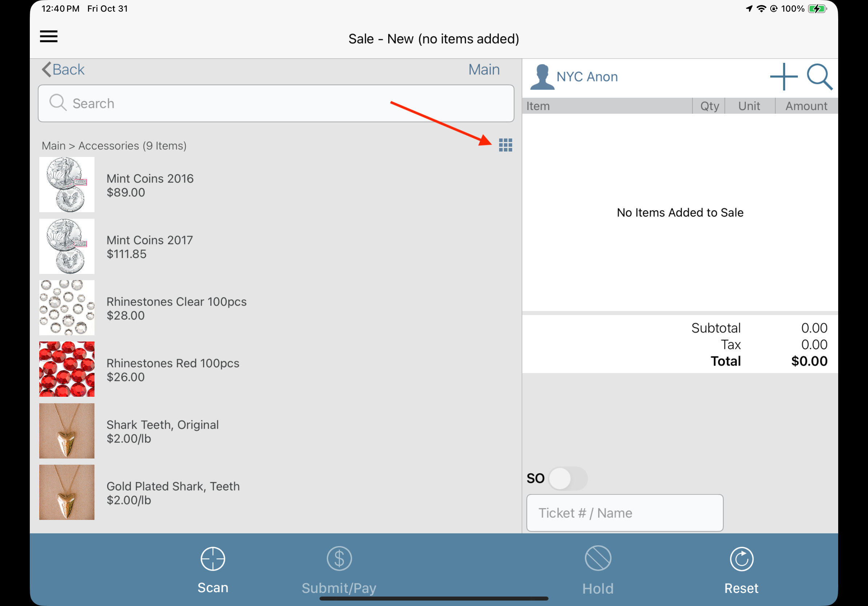Open the hamburger menu
868x606 pixels.
(48, 37)
